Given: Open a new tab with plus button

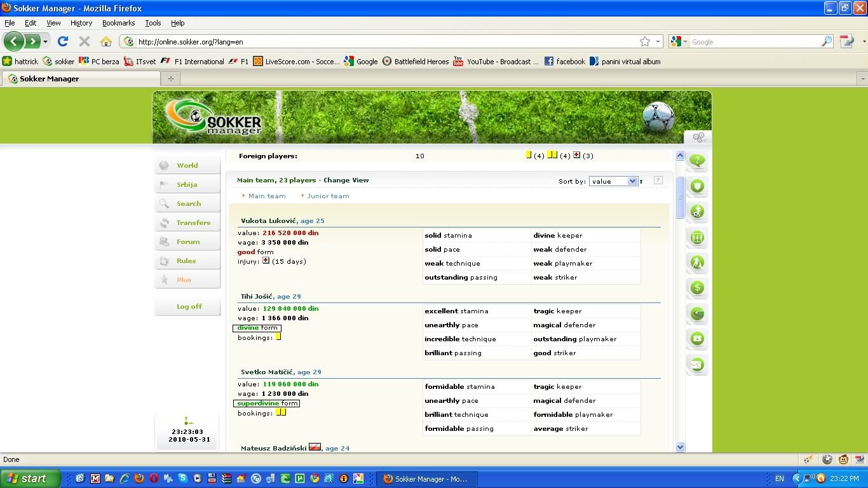Looking at the screenshot, I should [x=170, y=79].
